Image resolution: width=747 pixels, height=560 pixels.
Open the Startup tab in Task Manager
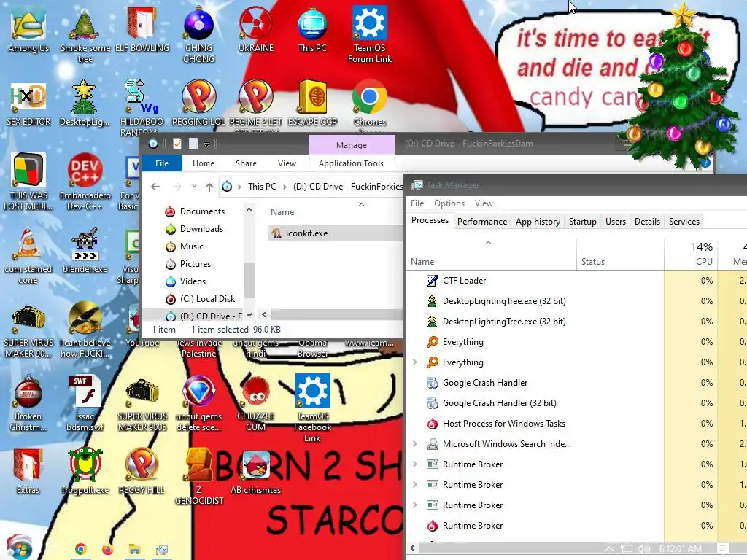tap(582, 222)
